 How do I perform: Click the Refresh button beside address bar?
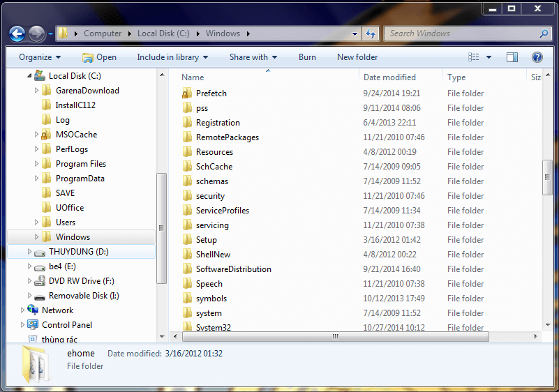tap(371, 33)
